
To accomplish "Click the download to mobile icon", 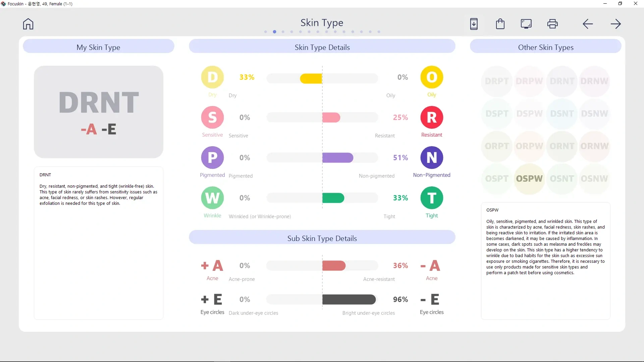I will (474, 24).
